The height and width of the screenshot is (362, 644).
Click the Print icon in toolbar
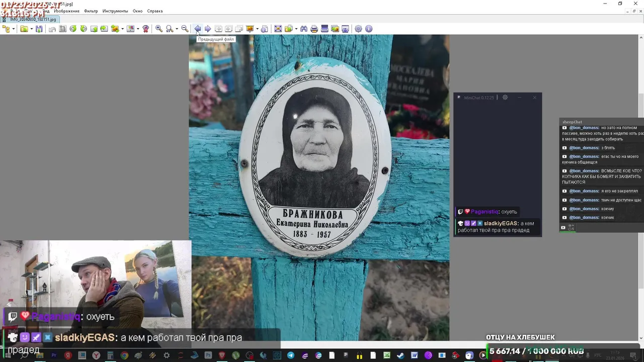pos(314,29)
